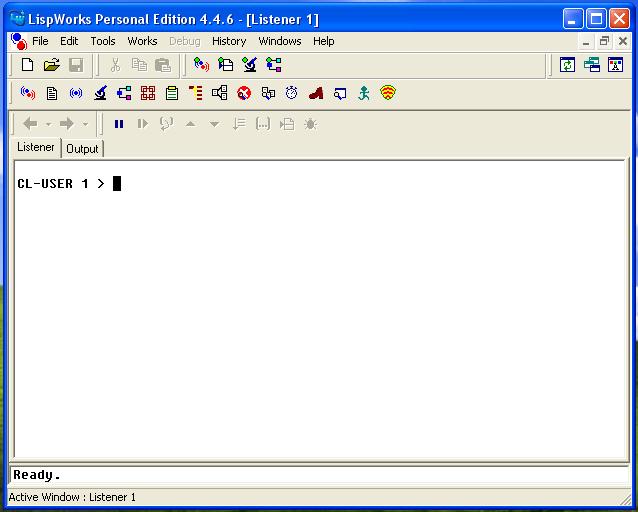Open the Windows menu
The height and width of the screenshot is (512, 638).
click(280, 41)
